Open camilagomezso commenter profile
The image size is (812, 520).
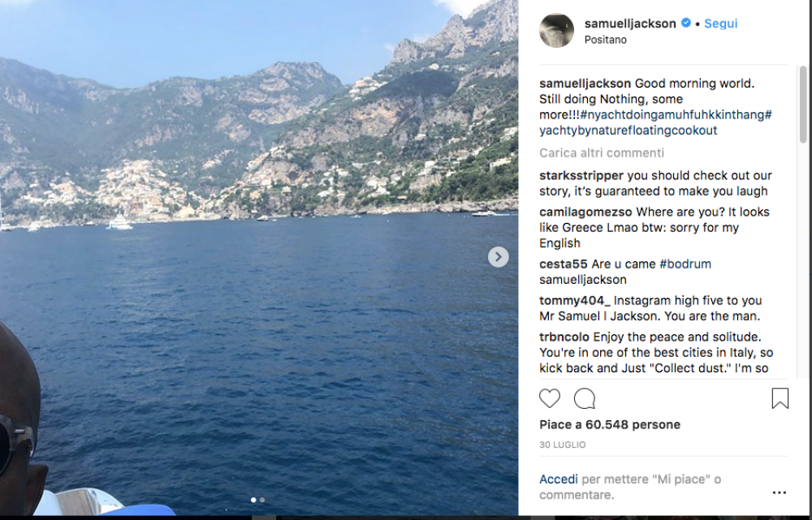tap(586, 212)
